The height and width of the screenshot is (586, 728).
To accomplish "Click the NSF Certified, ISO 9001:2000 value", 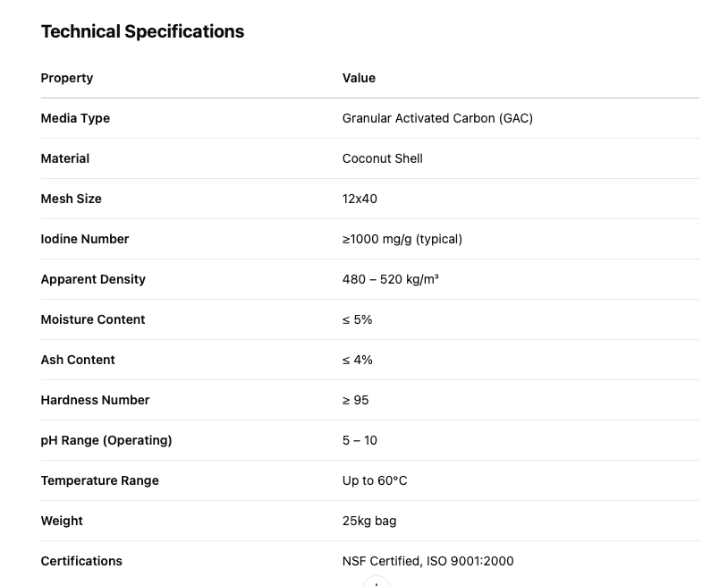I will tap(427, 561).
